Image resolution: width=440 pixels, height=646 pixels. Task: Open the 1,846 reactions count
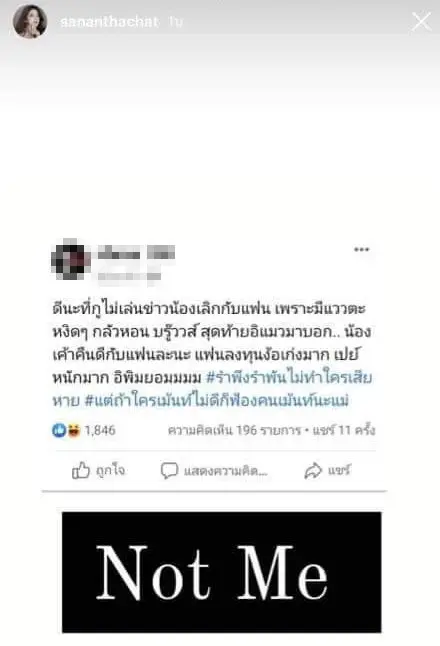100,430
